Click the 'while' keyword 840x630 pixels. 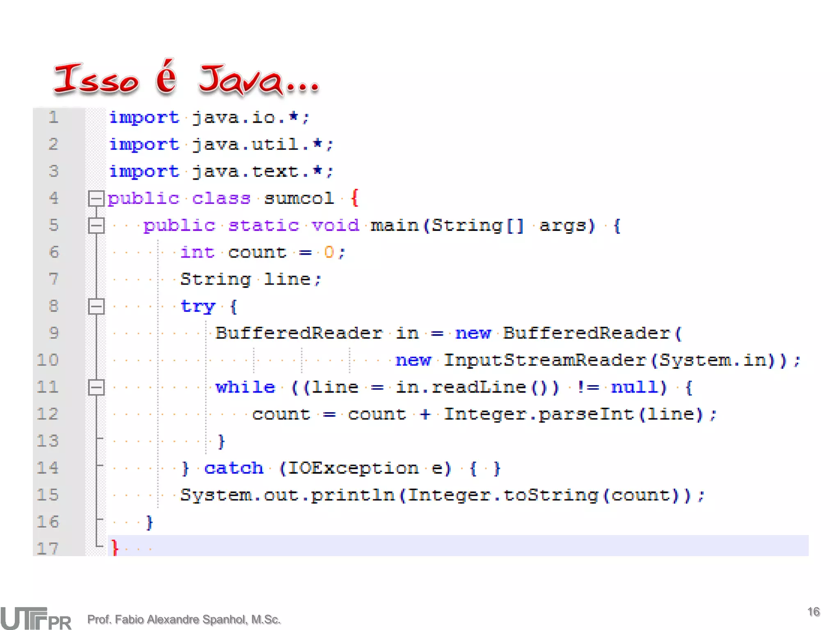245,388
